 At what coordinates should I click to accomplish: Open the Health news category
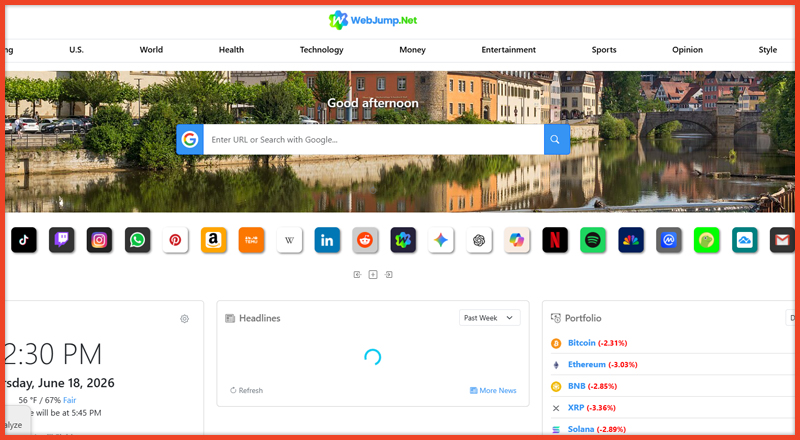[231, 50]
